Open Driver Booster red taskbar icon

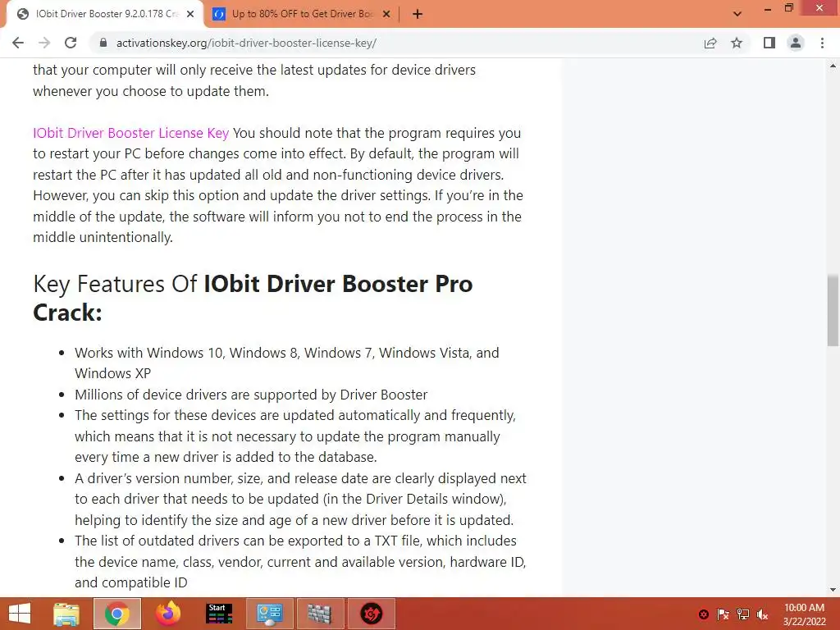point(372,614)
